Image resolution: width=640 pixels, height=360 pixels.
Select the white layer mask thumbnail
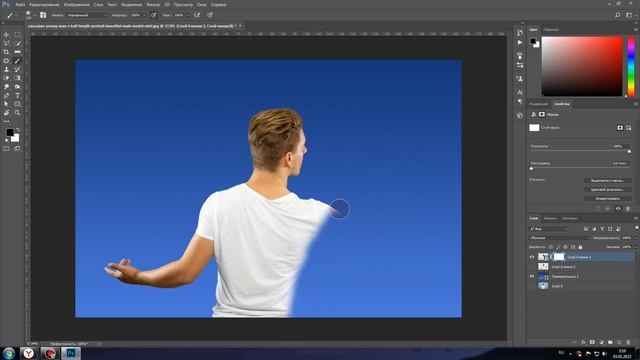[x=558, y=257]
